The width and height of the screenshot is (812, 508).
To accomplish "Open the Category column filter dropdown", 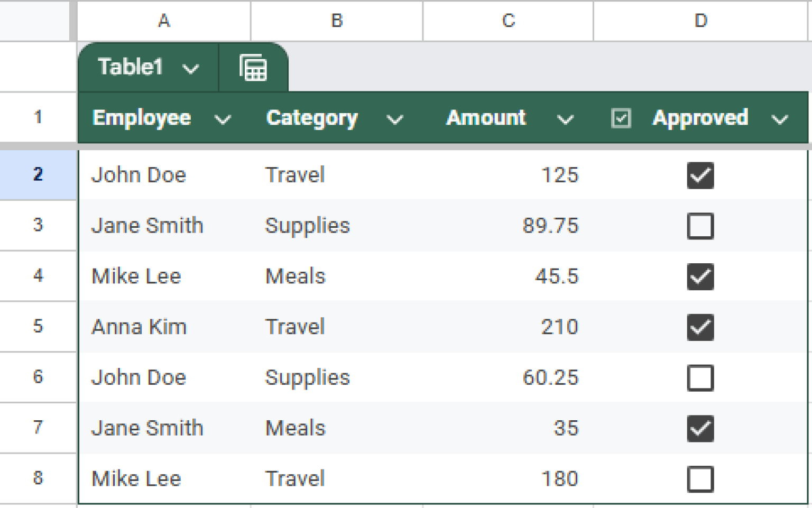I will (x=395, y=119).
